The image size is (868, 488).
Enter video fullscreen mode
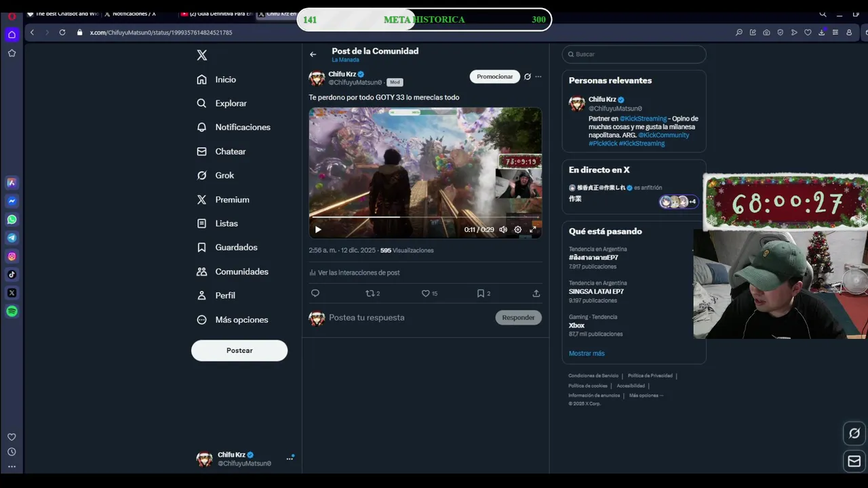click(533, 230)
